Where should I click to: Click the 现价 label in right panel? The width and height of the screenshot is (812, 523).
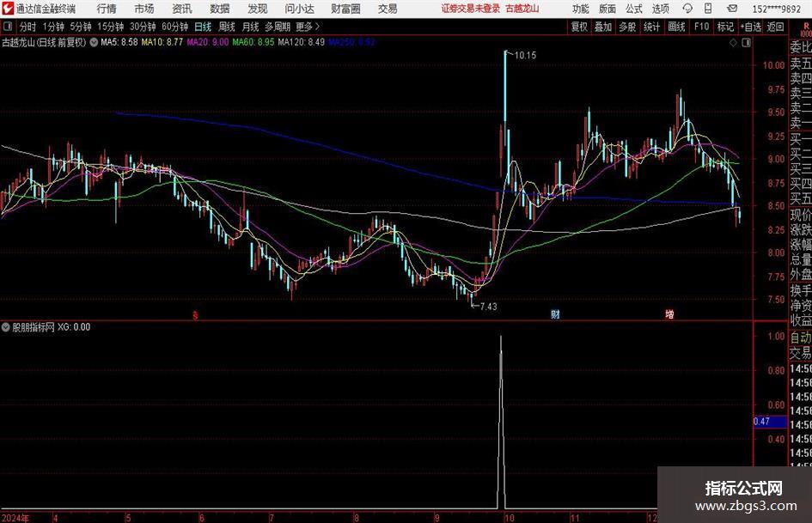coord(801,215)
